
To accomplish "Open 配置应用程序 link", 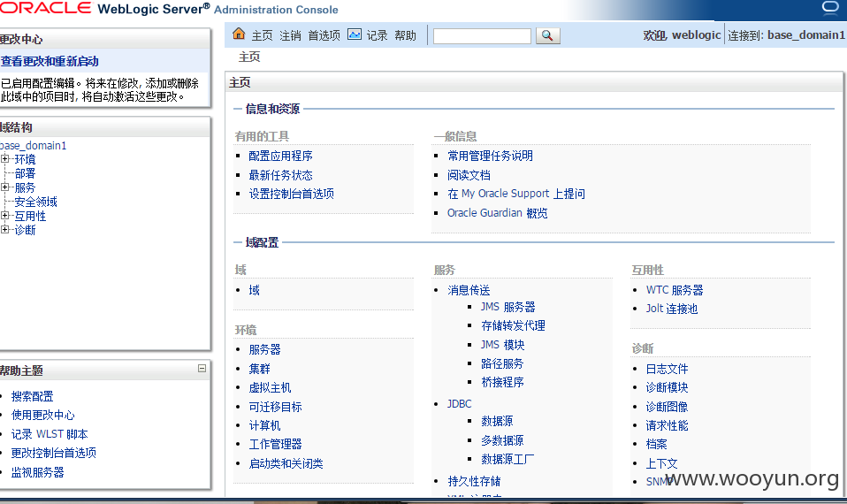I will tap(280, 157).
